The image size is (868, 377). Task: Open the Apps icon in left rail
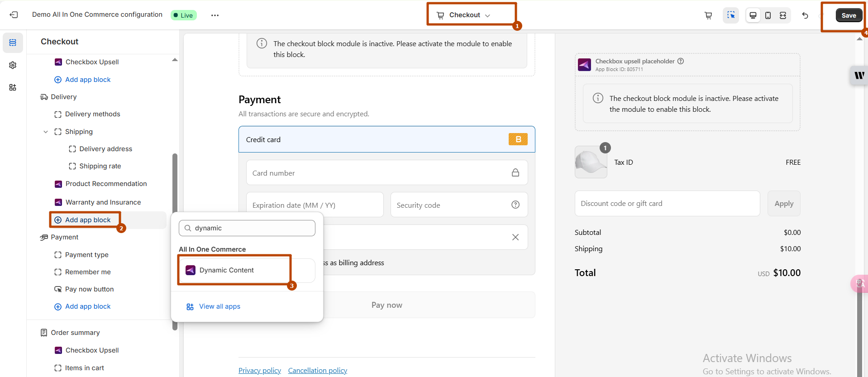(13, 87)
